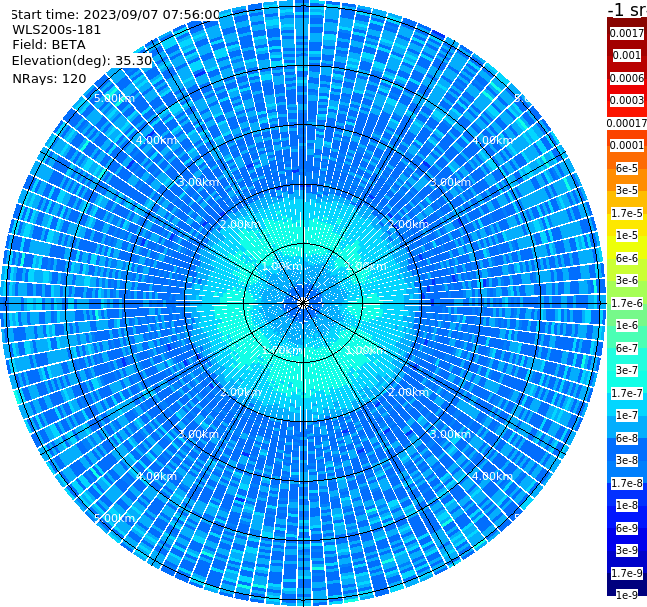The image size is (647, 607).
Task: Select the upper-left 3.00km ring label
Action: point(198,182)
